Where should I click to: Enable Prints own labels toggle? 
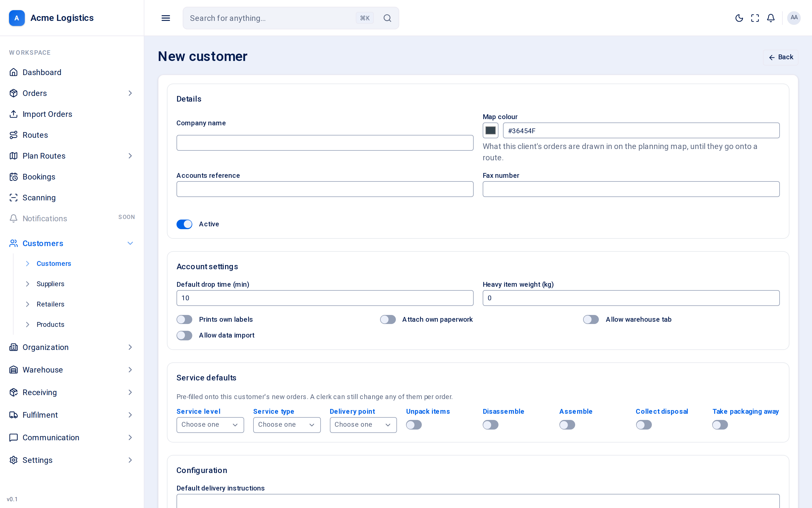[185, 319]
